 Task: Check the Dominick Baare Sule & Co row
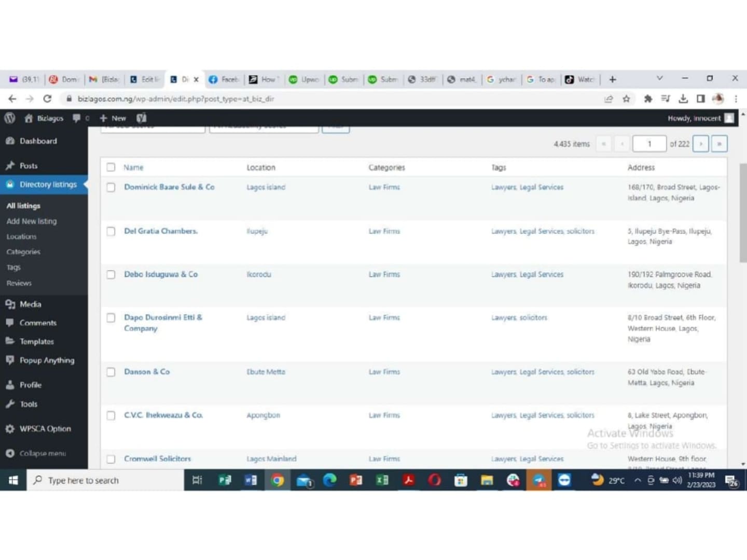[x=110, y=187]
